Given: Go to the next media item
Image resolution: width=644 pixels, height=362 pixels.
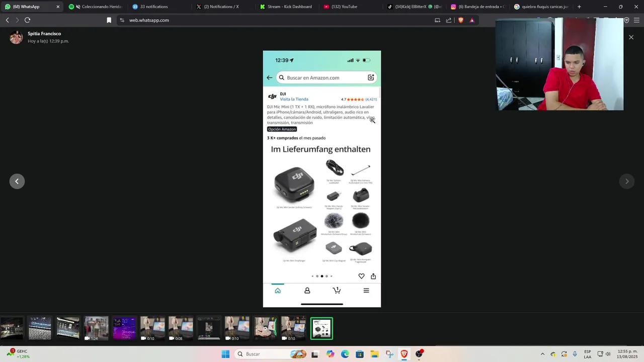Looking at the screenshot, I should click(627, 182).
